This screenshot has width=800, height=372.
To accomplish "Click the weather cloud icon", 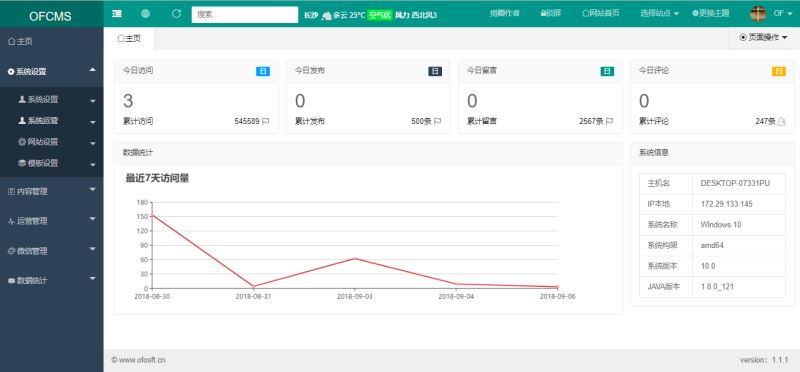I will coord(327,15).
